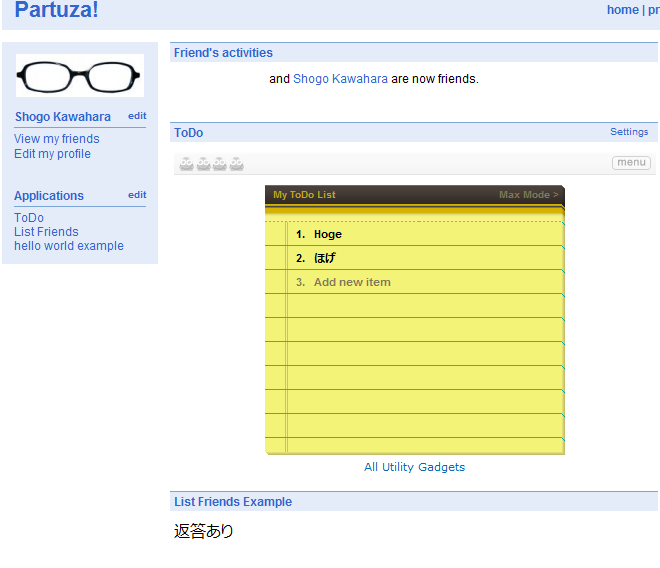660x568 pixels.
Task: Click the second rating icon in ToDo gadget
Action: [x=203, y=164]
